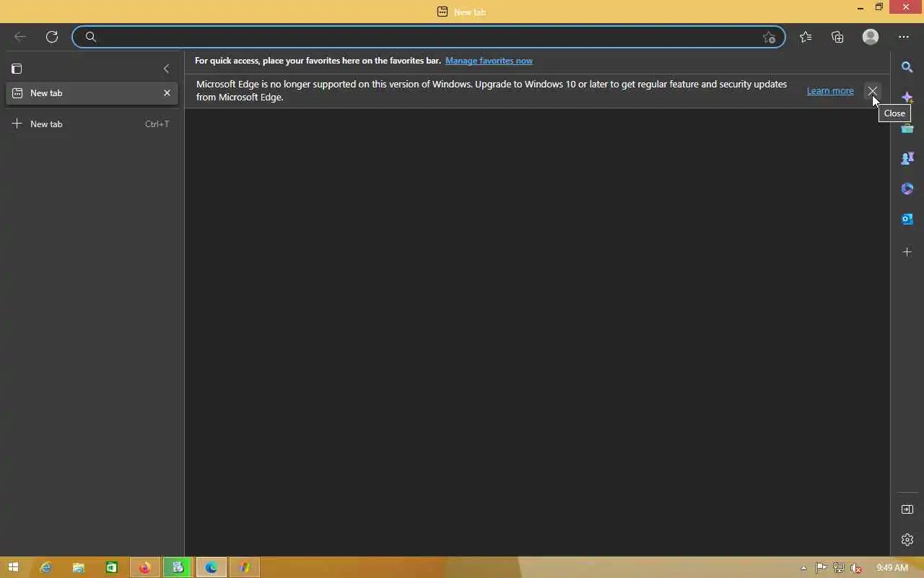Open File Explorer from taskbar

click(79, 567)
